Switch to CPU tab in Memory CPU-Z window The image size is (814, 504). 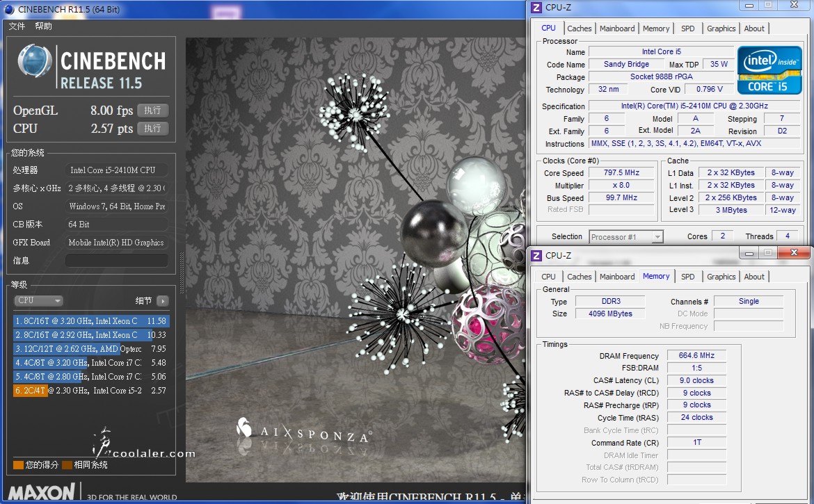pos(548,277)
